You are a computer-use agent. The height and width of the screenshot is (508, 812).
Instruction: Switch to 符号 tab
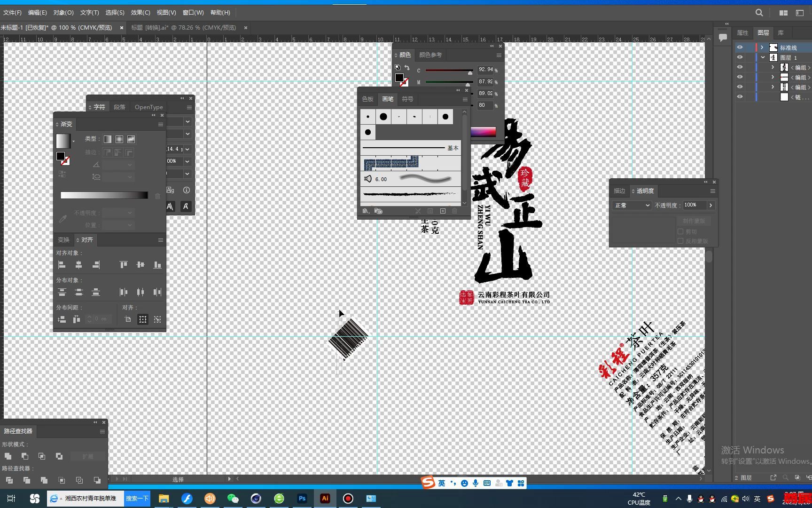pos(407,99)
